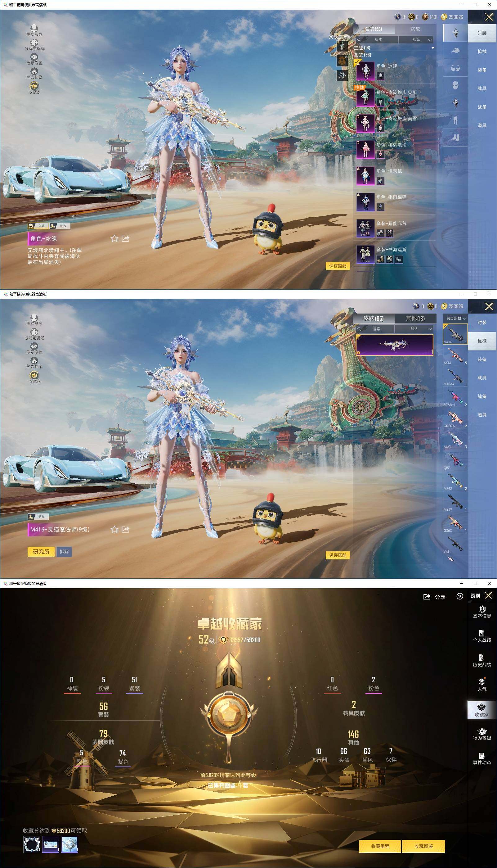Select the Mk47 weapon icon
This screenshot has height=868, width=497.
pos(455,502)
